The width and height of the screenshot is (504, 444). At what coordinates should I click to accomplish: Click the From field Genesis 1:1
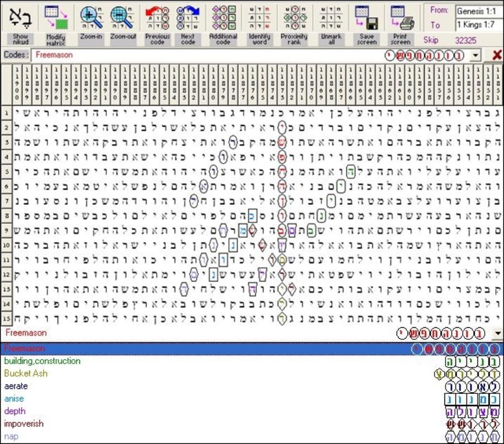(478, 11)
